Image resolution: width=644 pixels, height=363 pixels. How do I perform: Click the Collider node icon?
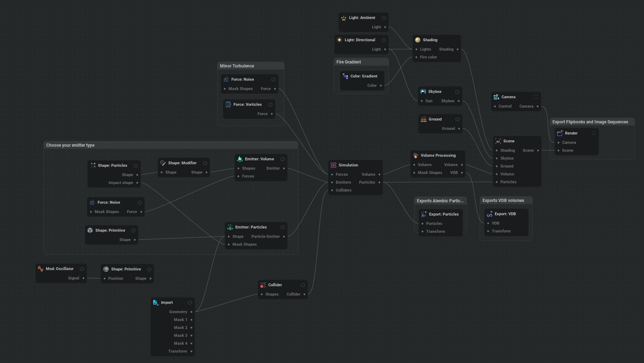click(x=263, y=285)
